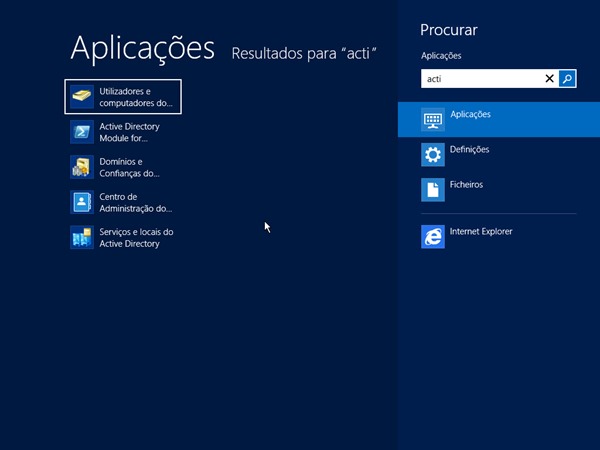Viewport: 600px width, 450px height.
Task: Click the magnifier search button
Action: 567,79
